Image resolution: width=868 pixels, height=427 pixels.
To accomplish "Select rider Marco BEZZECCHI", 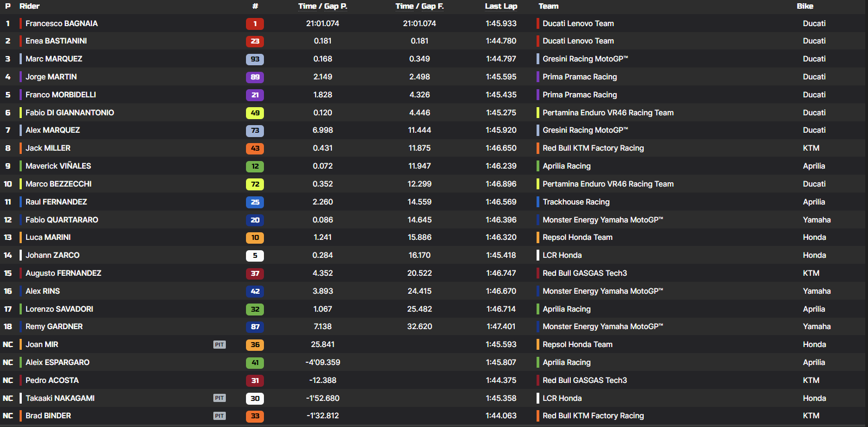I will click(59, 184).
